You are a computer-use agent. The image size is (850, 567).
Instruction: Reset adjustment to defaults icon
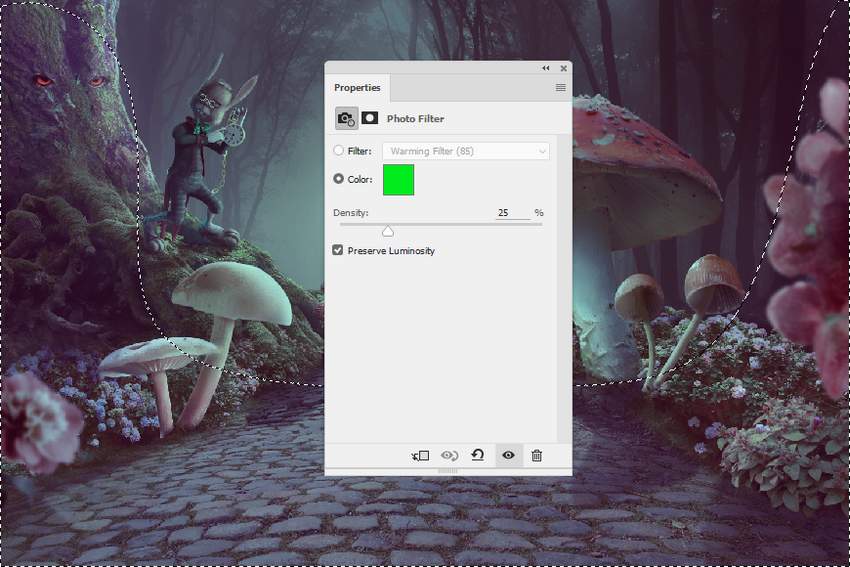[x=478, y=455]
